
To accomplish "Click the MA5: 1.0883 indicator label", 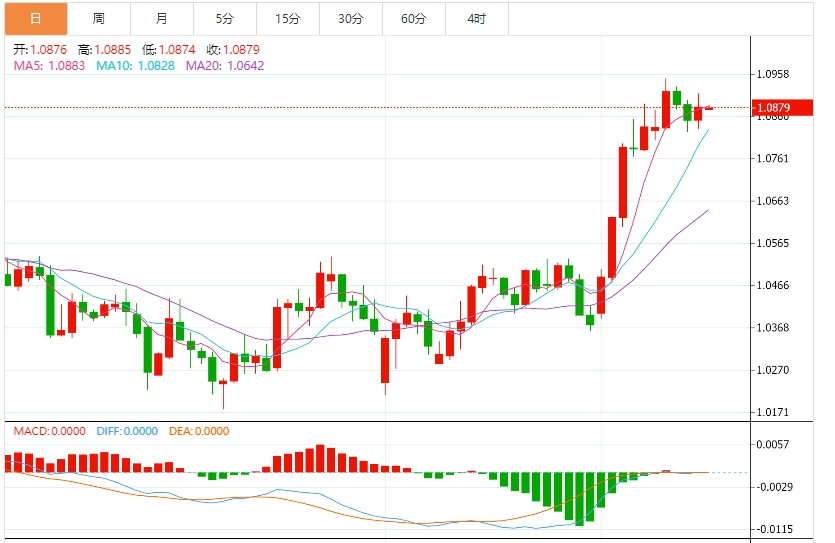I will point(49,66).
